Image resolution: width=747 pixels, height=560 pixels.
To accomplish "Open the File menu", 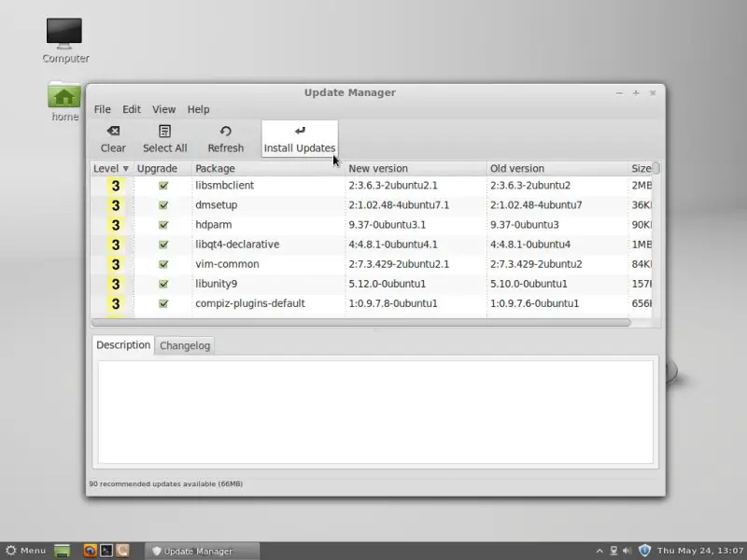I will [102, 109].
